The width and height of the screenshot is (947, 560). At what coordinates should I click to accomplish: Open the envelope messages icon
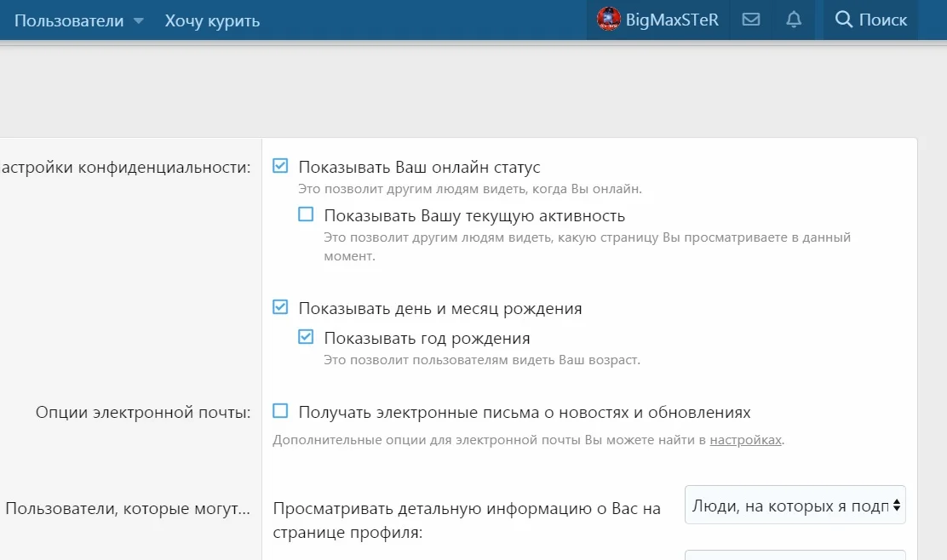pos(750,20)
